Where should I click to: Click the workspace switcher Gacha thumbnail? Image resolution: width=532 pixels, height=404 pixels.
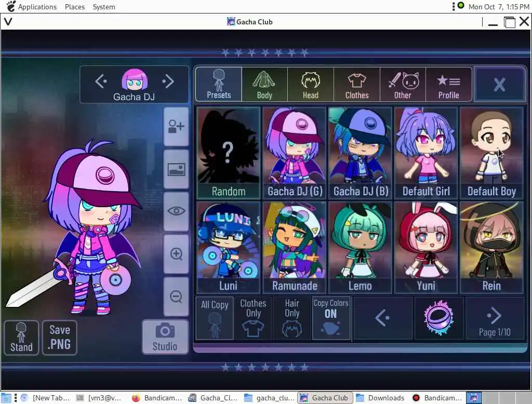[474, 398]
